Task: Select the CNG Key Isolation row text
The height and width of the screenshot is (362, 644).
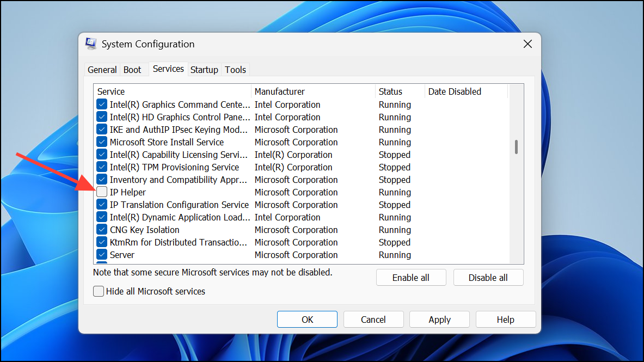Action: pyautogui.click(x=145, y=230)
